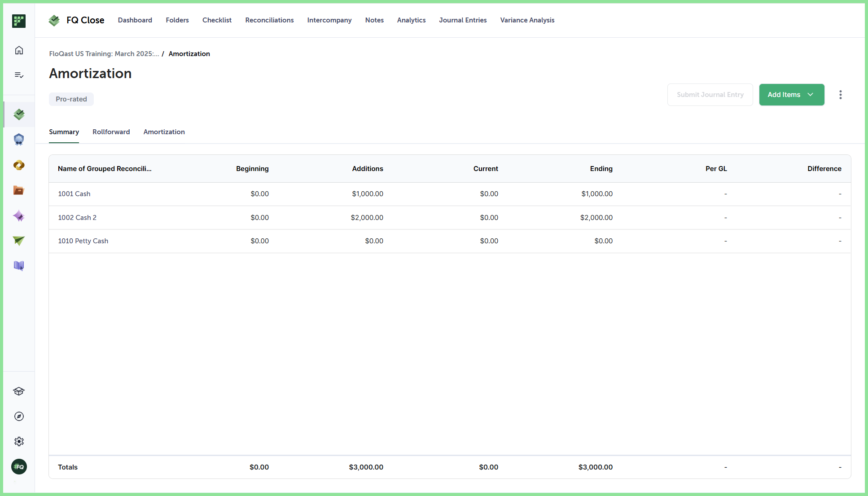Open the compass explore icon
Image resolution: width=868 pixels, height=496 pixels.
19,417
